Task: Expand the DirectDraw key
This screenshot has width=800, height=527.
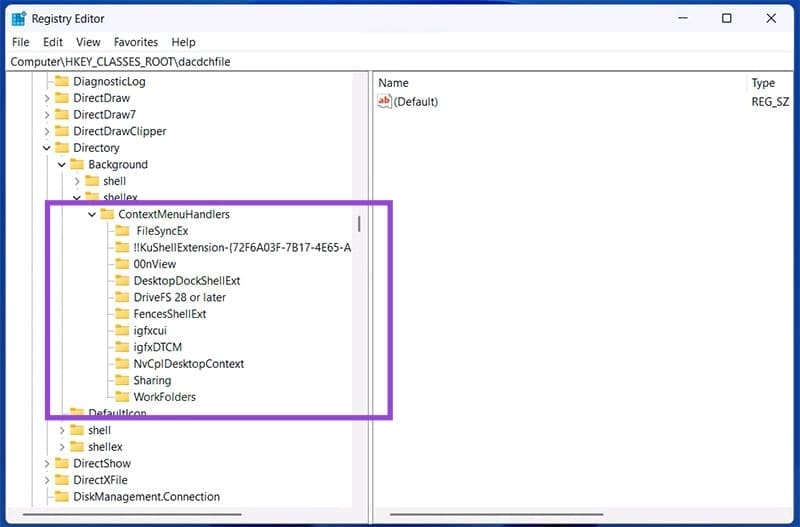Action: (46, 98)
